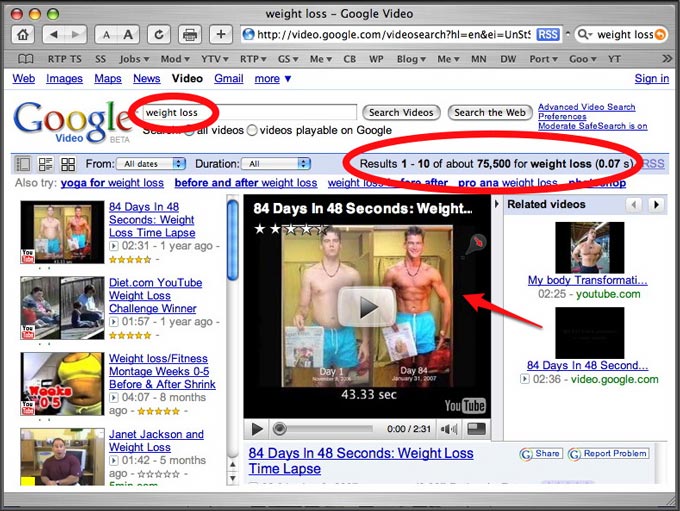Open the Blog bookmark folder
680x511 pixels.
[x=411, y=59]
